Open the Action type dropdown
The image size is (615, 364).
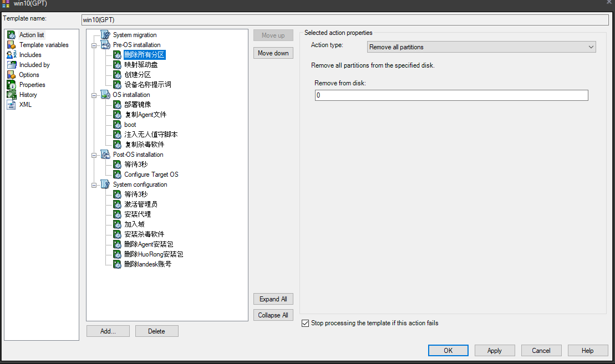pyautogui.click(x=481, y=47)
